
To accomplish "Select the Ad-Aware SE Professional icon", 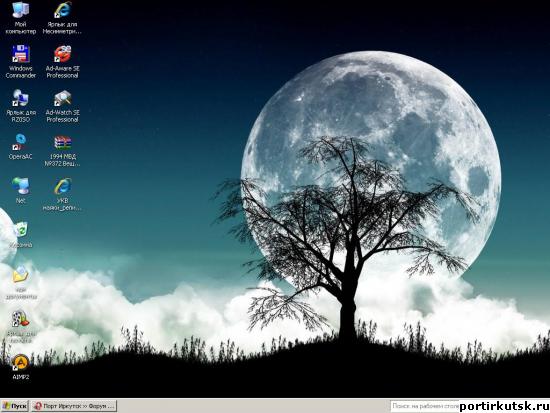I will (62, 61).
